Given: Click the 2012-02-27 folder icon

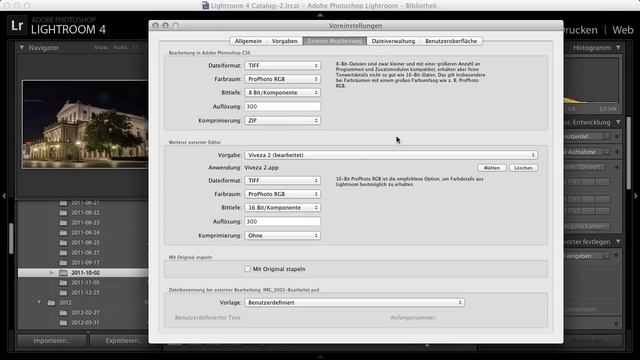Looking at the screenshot, I should [x=63, y=313].
